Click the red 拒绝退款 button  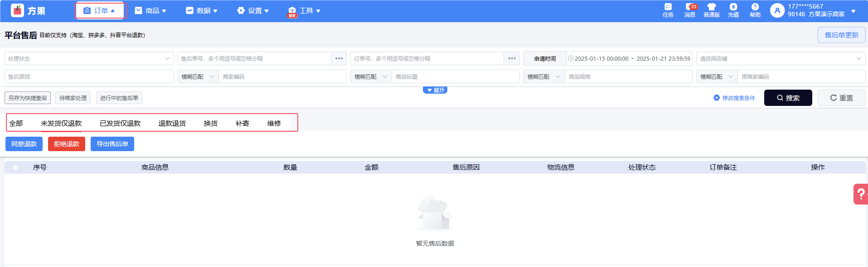click(67, 144)
